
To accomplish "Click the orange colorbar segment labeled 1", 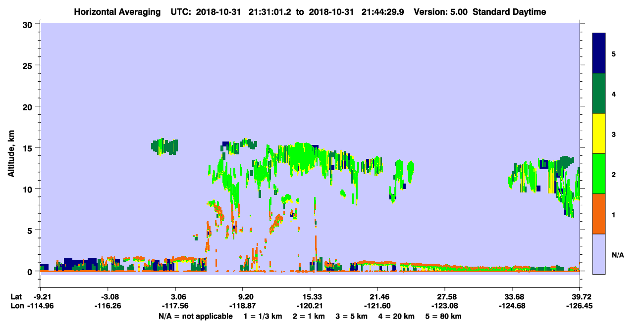I will pyautogui.click(x=599, y=214).
